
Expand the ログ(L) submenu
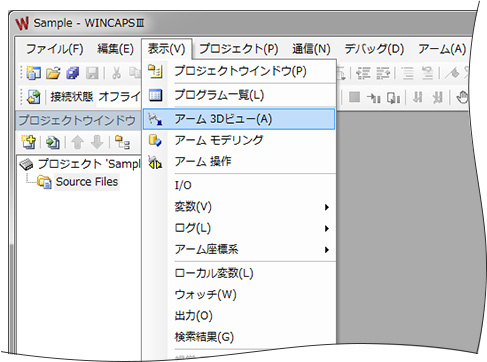239,228
